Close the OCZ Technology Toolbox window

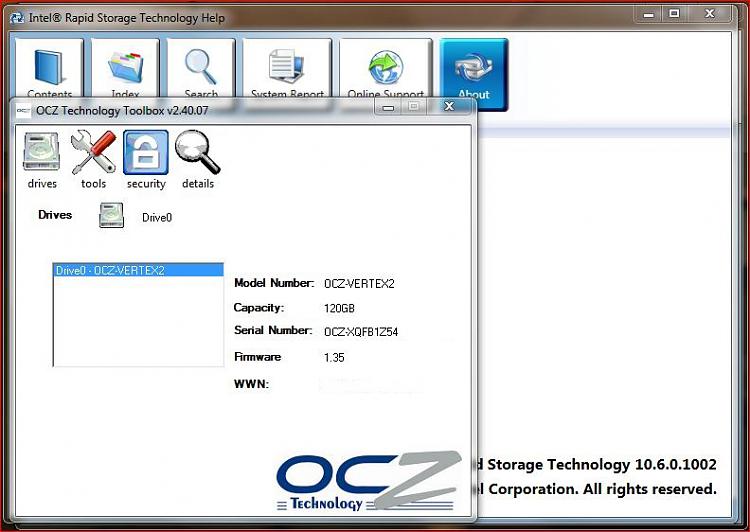(x=449, y=106)
